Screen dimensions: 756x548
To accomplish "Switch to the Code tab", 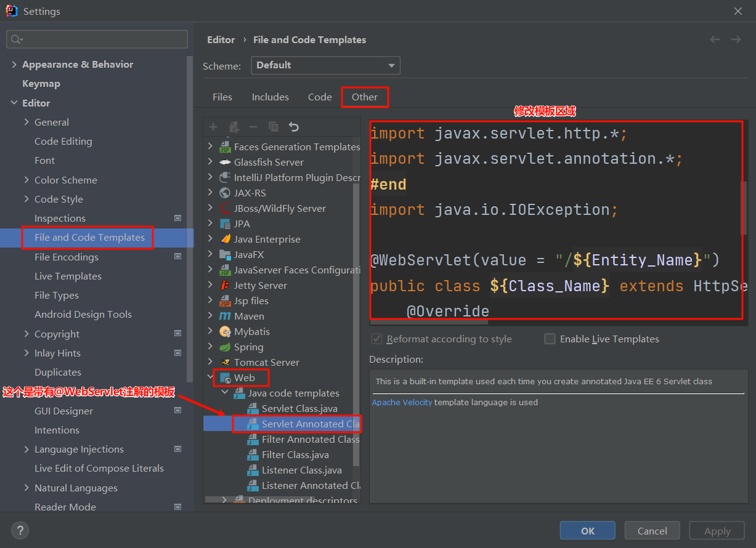I will [320, 97].
